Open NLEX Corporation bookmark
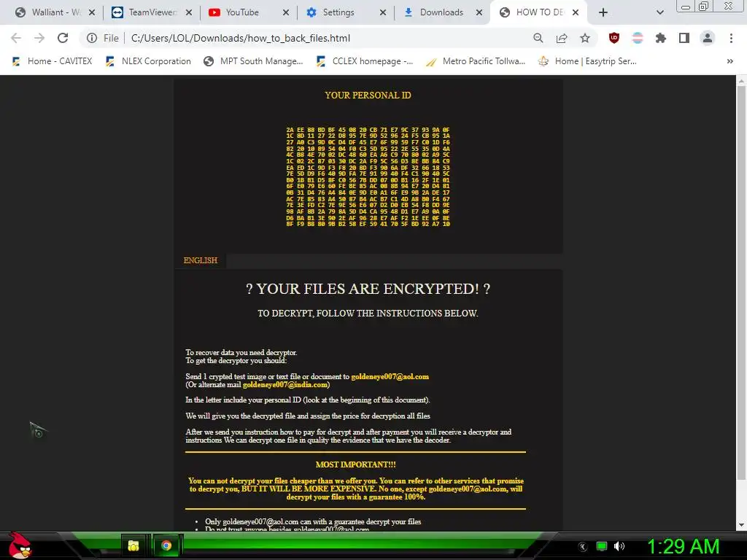The width and height of the screenshot is (747, 560). [148, 61]
